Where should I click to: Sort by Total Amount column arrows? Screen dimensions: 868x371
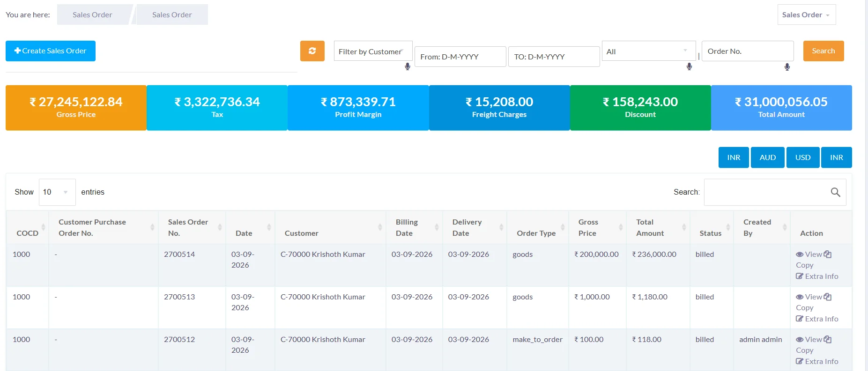[x=684, y=227]
